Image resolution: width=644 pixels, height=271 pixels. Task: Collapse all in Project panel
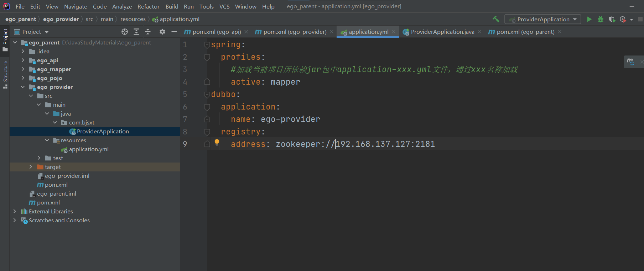coord(148,32)
